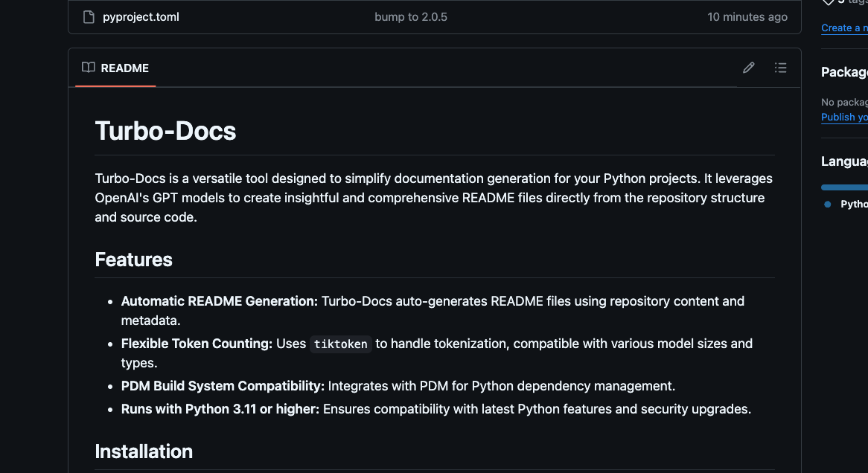
Task: Click the blue Python language dot
Action: coord(828,204)
